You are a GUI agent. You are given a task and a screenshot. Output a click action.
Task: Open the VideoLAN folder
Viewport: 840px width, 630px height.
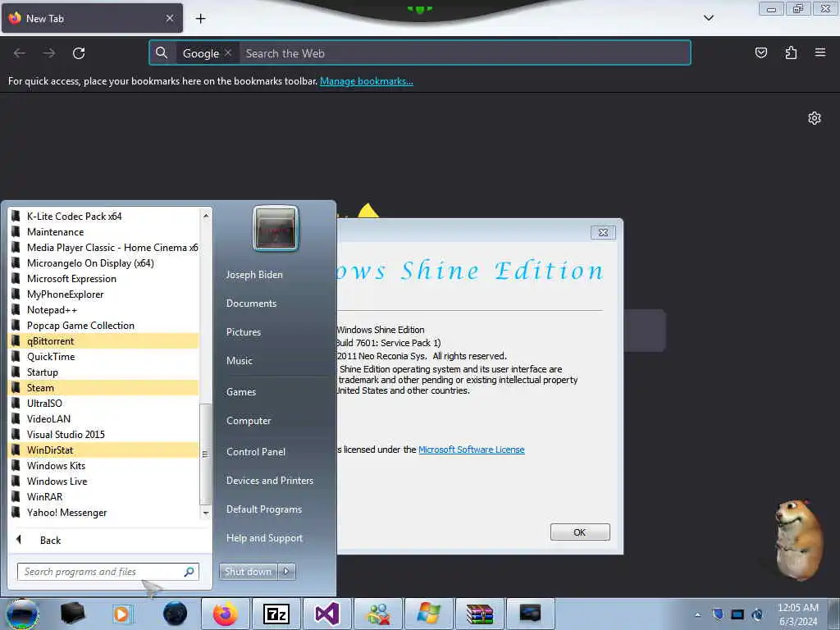[x=103, y=419]
